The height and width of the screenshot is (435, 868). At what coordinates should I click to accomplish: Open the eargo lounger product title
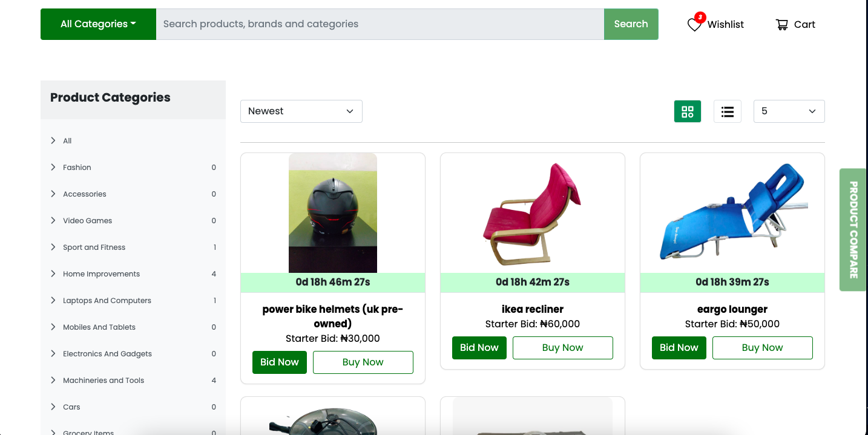click(x=732, y=309)
